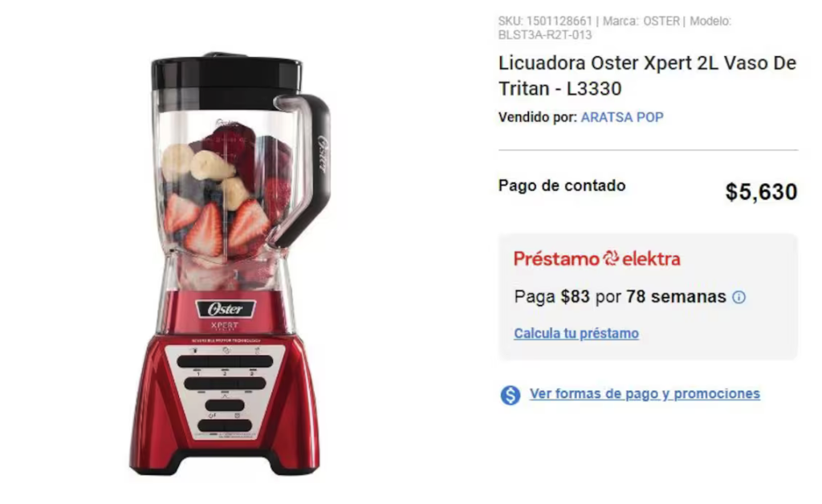Click the Pago de contado label
The width and height of the screenshot is (822, 504).
click(561, 186)
